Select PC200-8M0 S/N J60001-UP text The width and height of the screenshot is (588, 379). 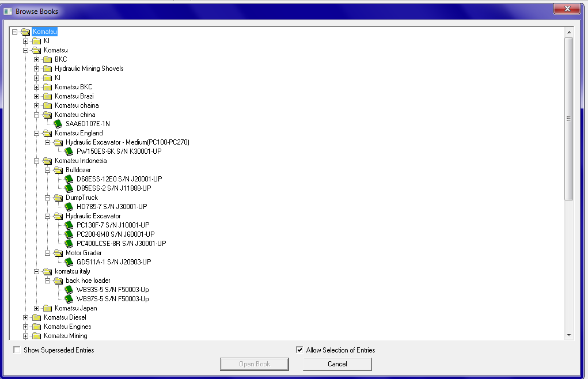pyautogui.click(x=116, y=234)
